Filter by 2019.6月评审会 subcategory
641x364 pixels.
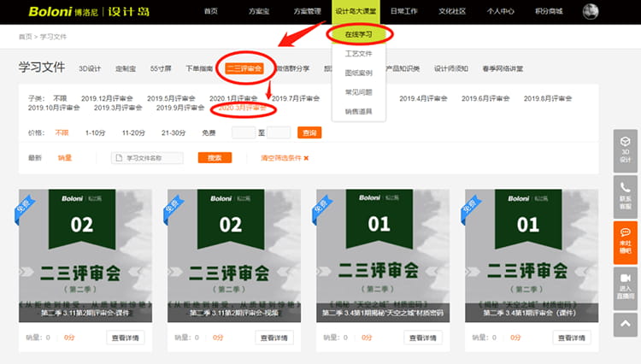[485, 98]
